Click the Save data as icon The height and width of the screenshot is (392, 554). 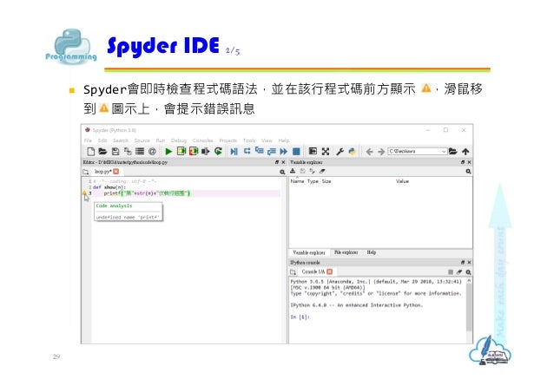312,171
